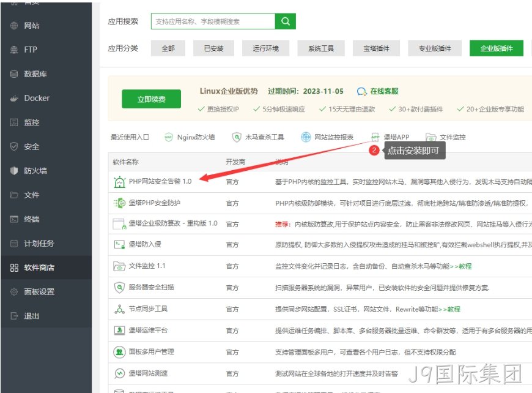Open 软件商店 in the sidebar
Image resolution: width=532 pixels, height=393 pixels.
(x=46, y=268)
